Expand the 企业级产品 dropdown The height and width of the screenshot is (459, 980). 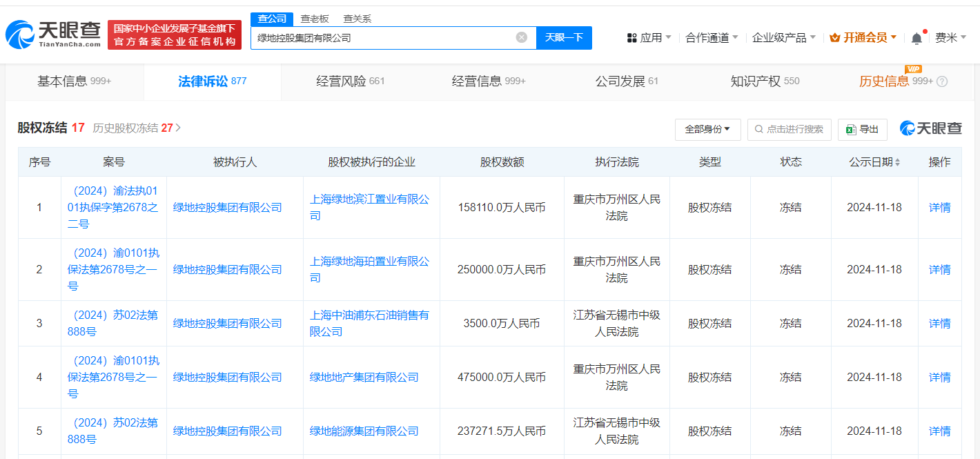[783, 37]
